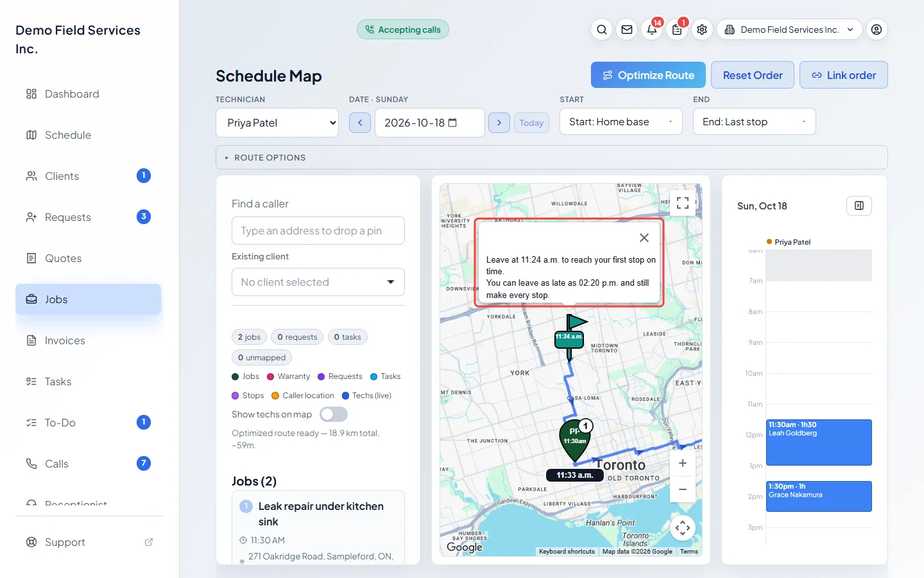Open settings gear in header
924x578 pixels.
(702, 30)
